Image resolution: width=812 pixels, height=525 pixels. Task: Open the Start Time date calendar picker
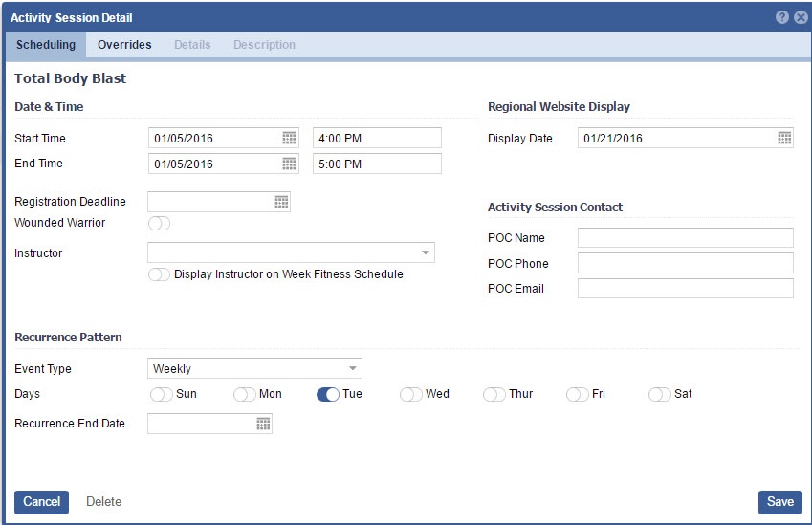[x=289, y=139]
